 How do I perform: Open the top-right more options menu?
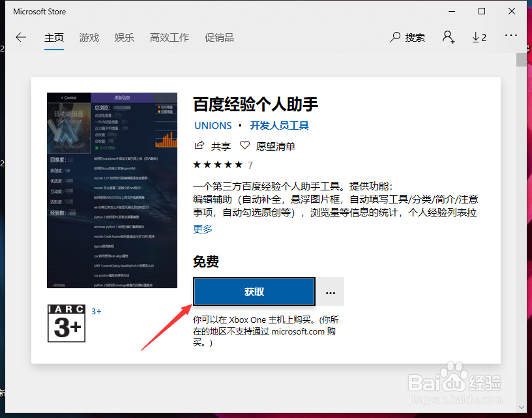pos(510,35)
